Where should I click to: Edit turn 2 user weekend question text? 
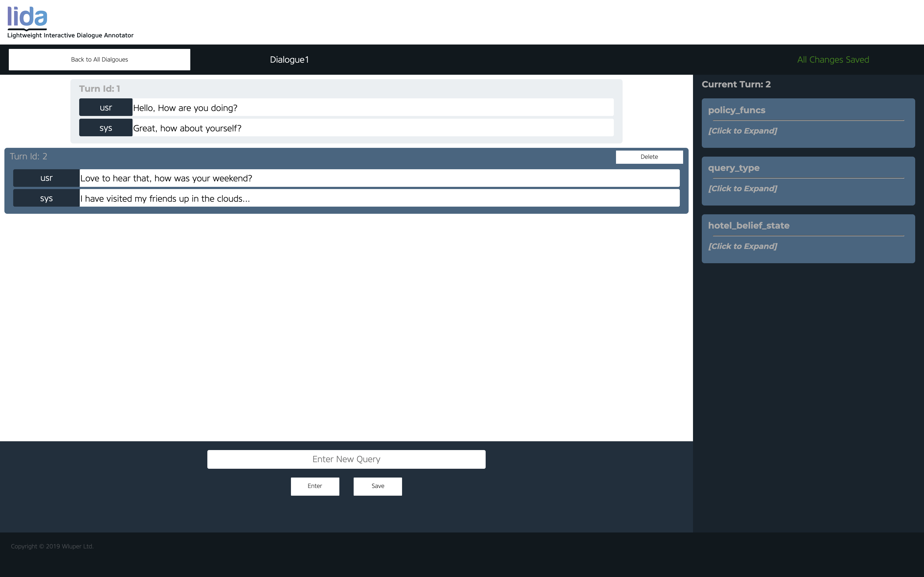pyautogui.click(x=379, y=178)
